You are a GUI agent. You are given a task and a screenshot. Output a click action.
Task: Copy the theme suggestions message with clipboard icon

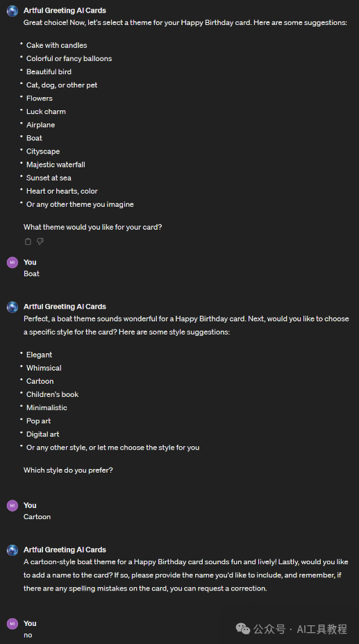point(28,241)
